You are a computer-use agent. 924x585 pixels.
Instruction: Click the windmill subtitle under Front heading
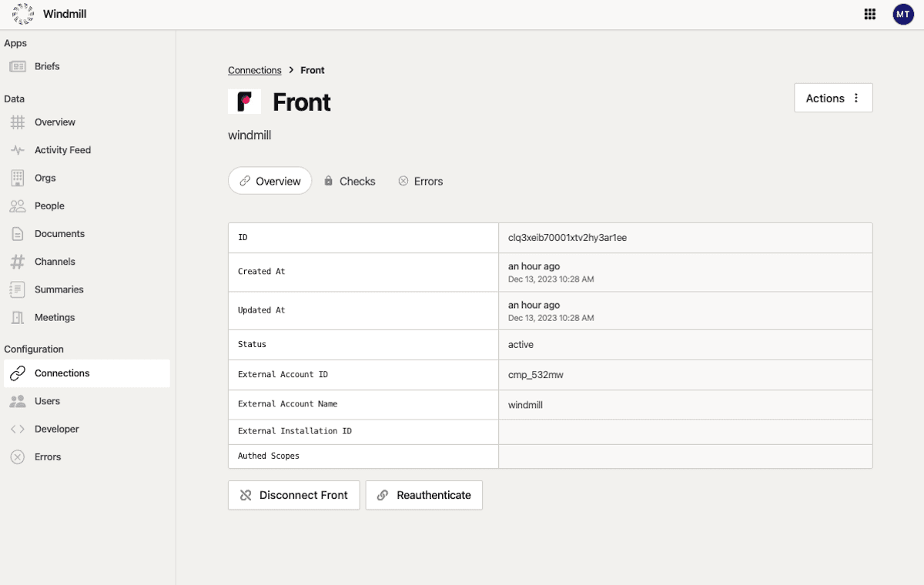click(x=249, y=135)
